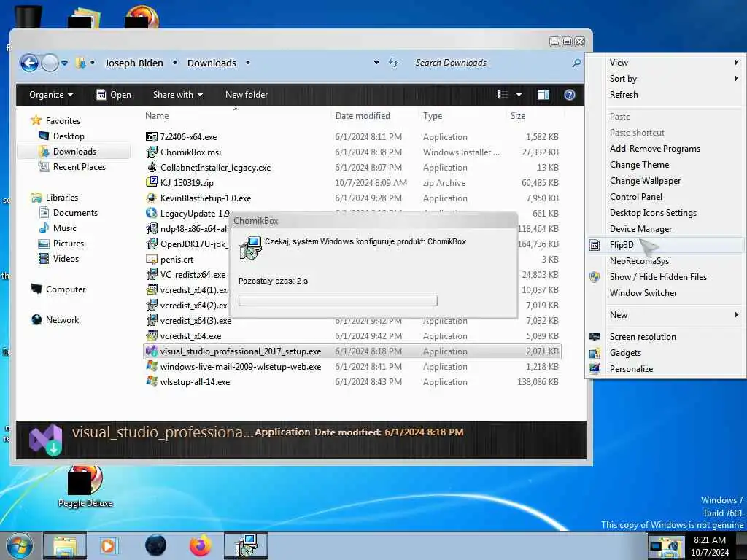
Task: Choose Personalize in the context menu
Action: [x=665, y=368]
